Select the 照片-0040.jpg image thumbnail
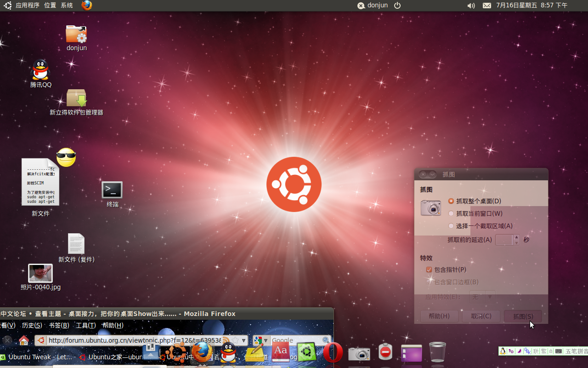This screenshot has height=368, width=588. (x=40, y=273)
